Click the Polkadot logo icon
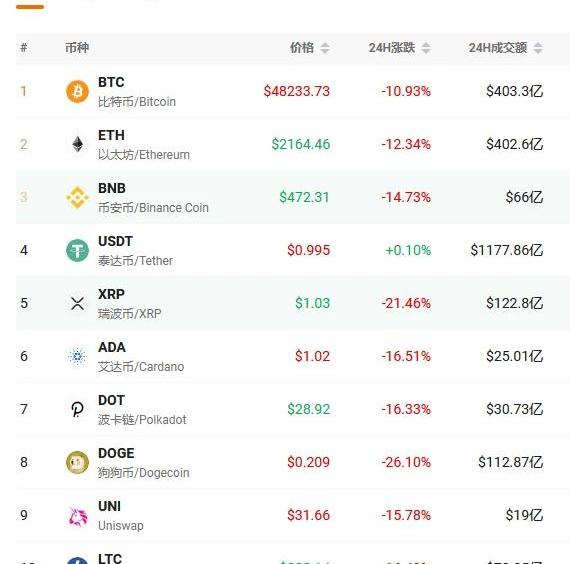Viewport: 570px width, 564px height. [x=77, y=409]
